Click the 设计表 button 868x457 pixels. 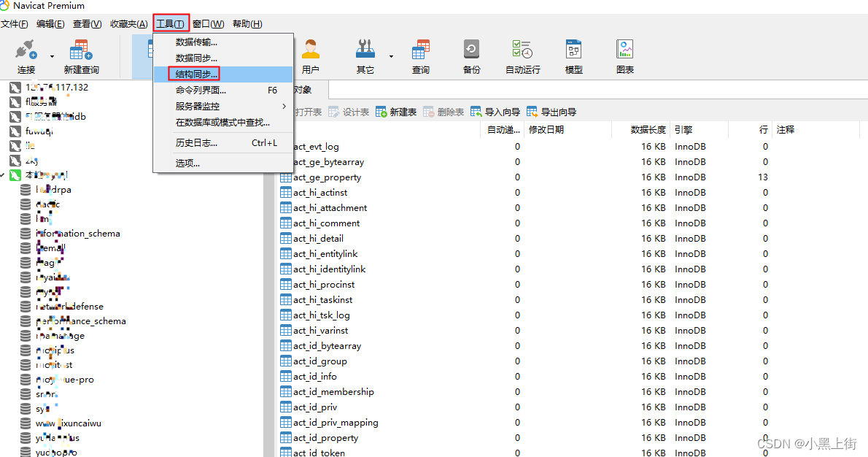349,112
